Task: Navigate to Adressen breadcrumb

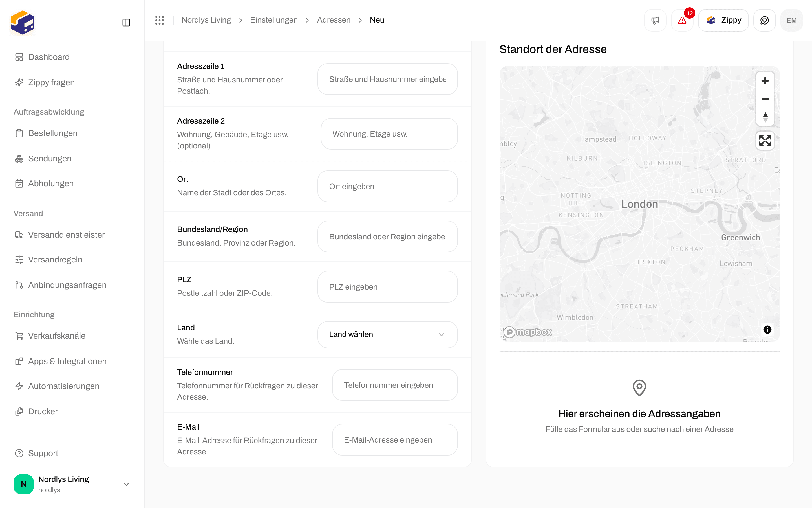Action: (x=334, y=20)
